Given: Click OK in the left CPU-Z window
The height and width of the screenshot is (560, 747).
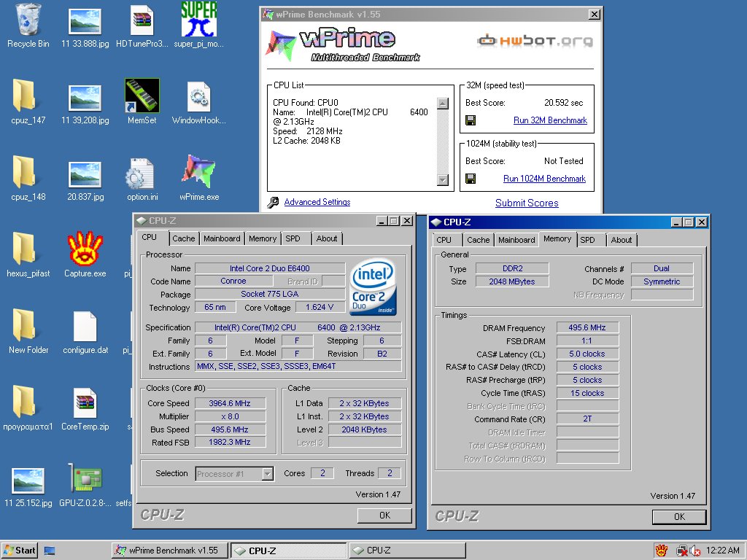Looking at the screenshot, I should pyautogui.click(x=385, y=516).
